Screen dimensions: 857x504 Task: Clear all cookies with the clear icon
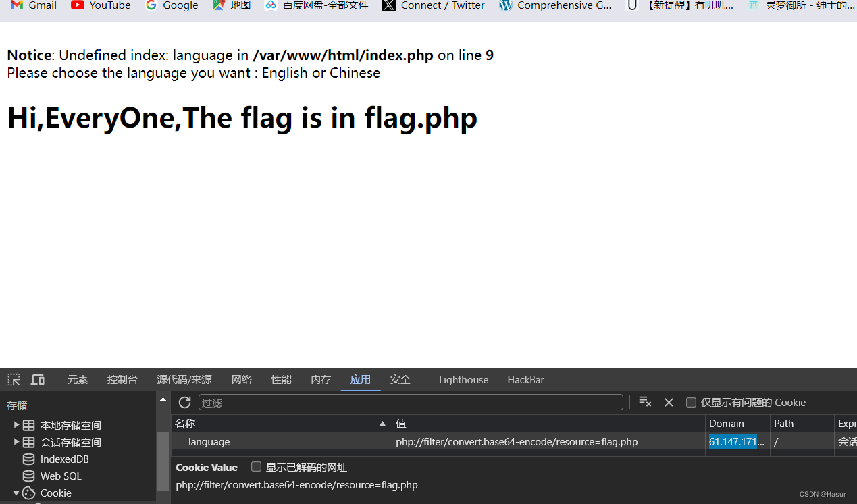[x=644, y=402]
